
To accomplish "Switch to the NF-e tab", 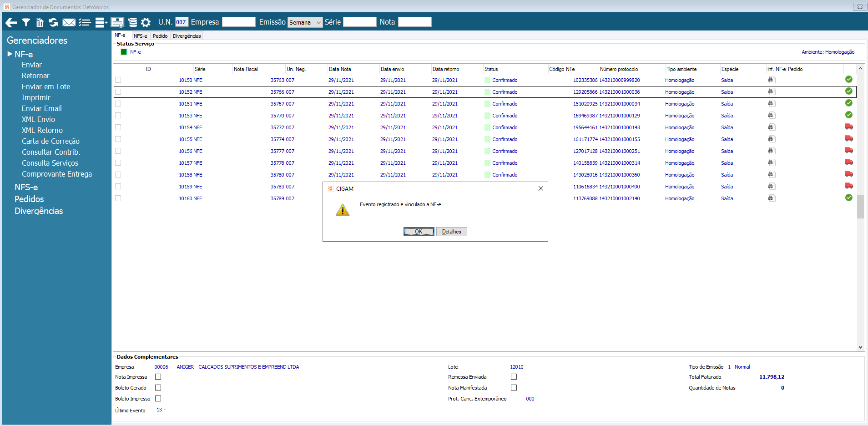I will pyautogui.click(x=121, y=35).
